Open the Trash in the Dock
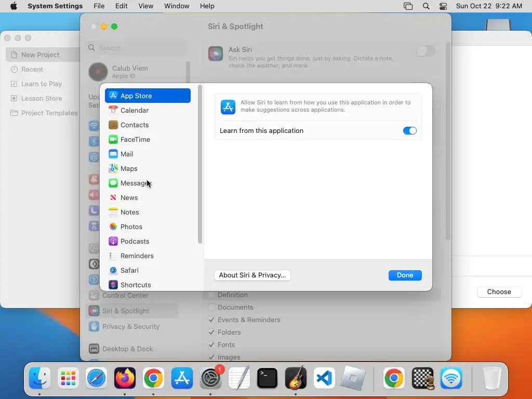 [492, 378]
